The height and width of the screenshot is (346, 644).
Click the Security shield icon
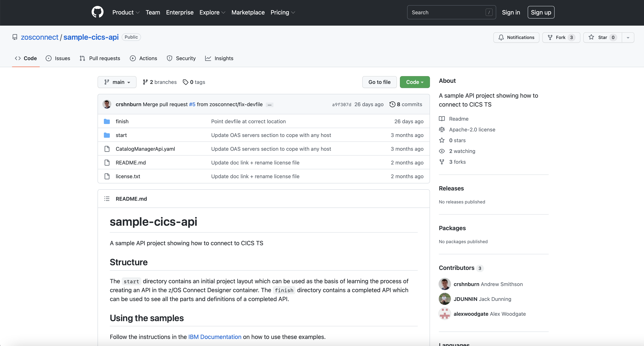pos(170,58)
